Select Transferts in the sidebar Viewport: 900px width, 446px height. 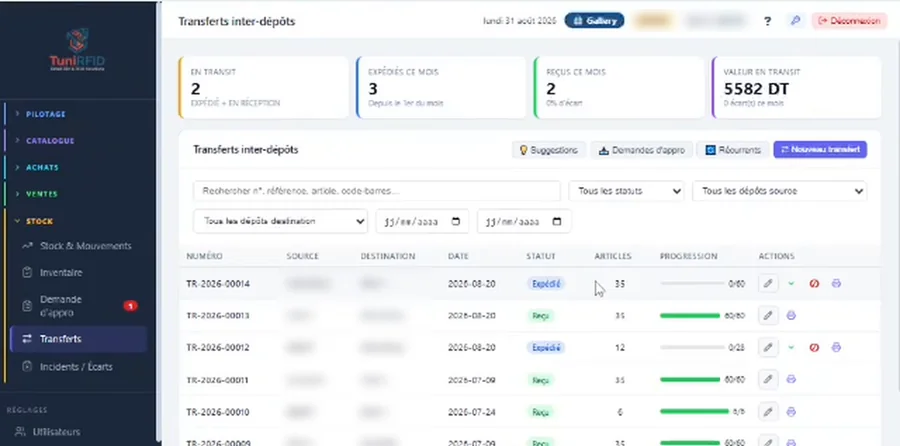(78, 339)
